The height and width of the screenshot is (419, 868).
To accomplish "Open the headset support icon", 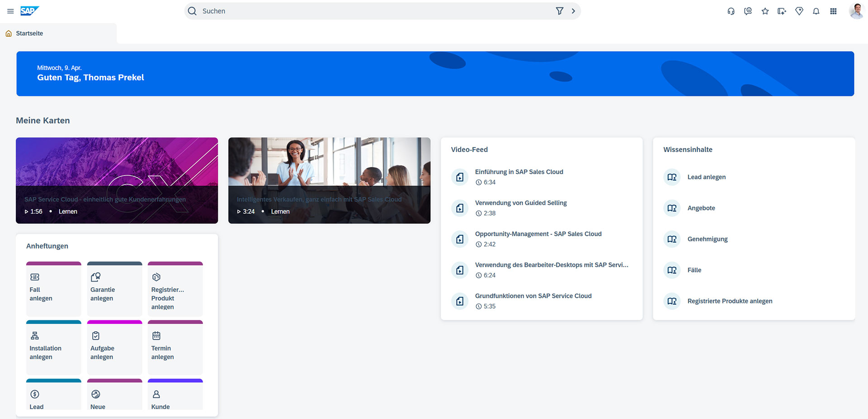I will coord(731,11).
